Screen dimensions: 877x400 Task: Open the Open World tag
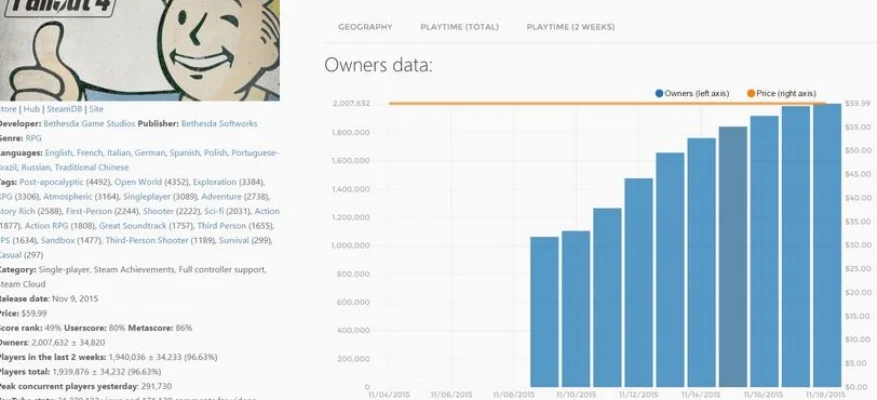coord(136,182)
